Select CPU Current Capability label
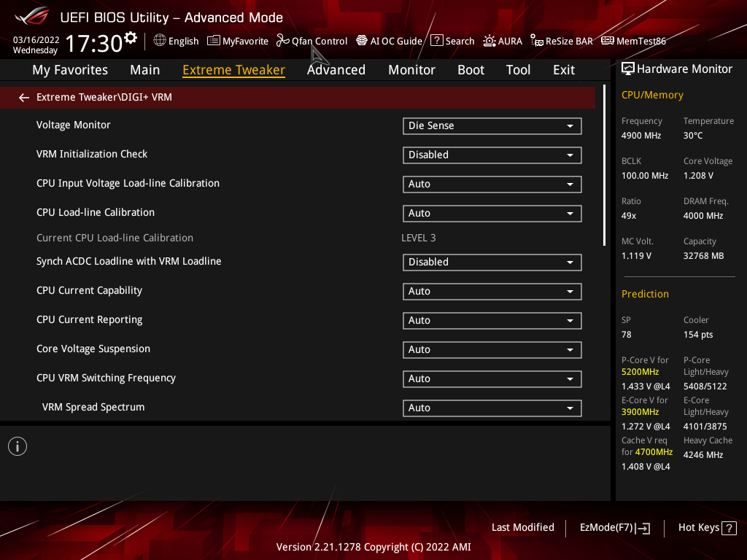 89,290
